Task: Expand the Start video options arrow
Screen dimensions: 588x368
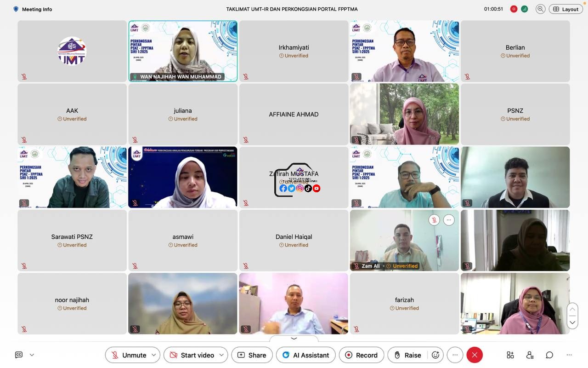Action: [221, 355]
